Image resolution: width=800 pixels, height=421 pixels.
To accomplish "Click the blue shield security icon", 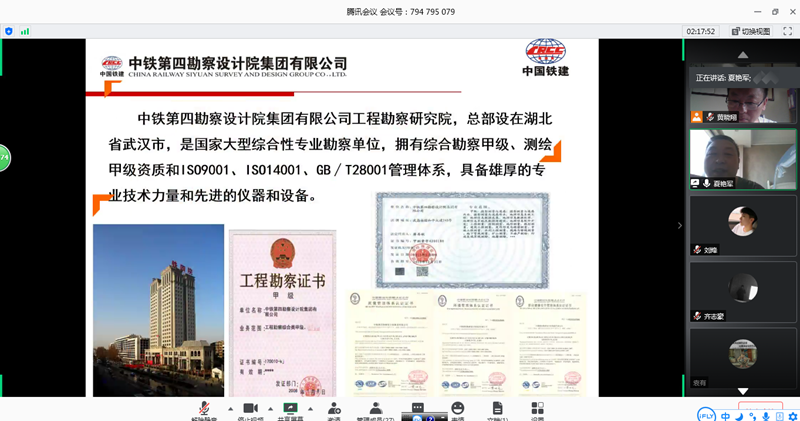I will pyautogui.click(x=9, y=31).
